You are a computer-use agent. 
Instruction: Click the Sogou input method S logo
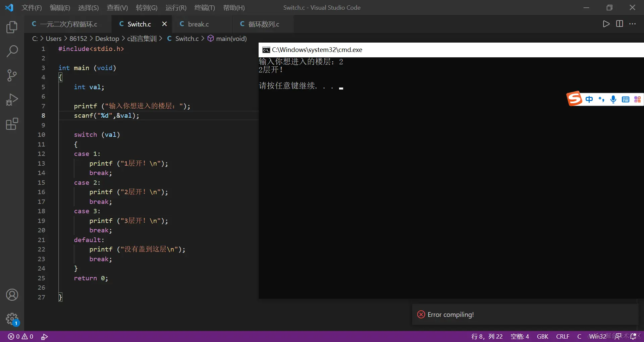pos(574,99)
